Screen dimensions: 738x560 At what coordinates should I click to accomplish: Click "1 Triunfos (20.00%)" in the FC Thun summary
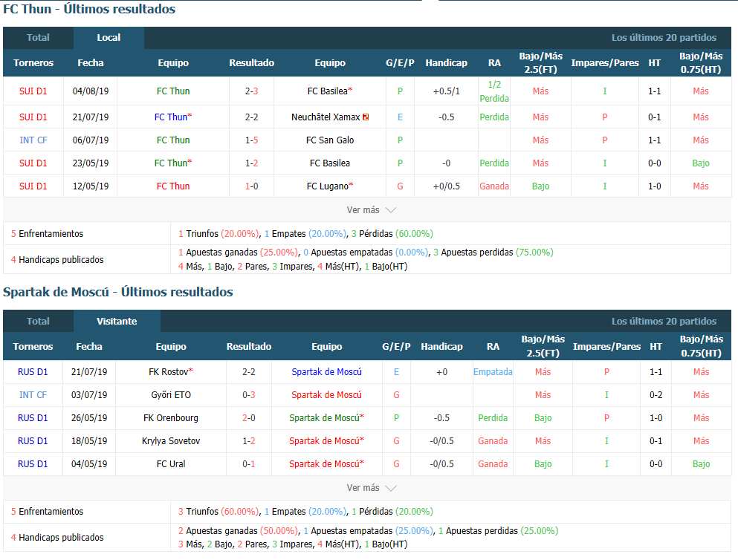(x=219, y=234)
